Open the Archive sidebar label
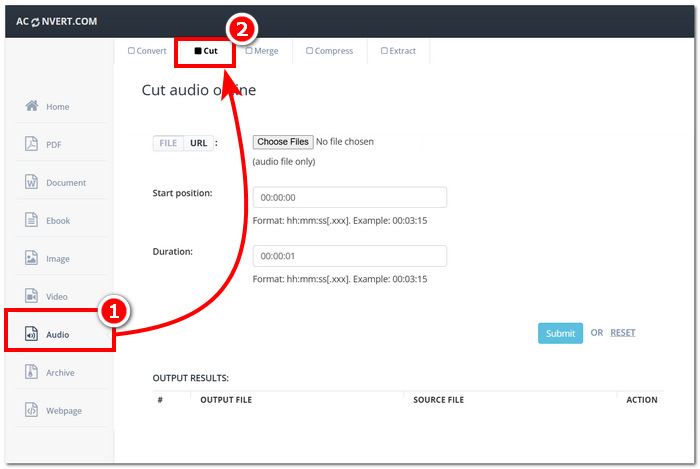The width and height of the screenshot is (700, 469). click(x=60, y=373)
